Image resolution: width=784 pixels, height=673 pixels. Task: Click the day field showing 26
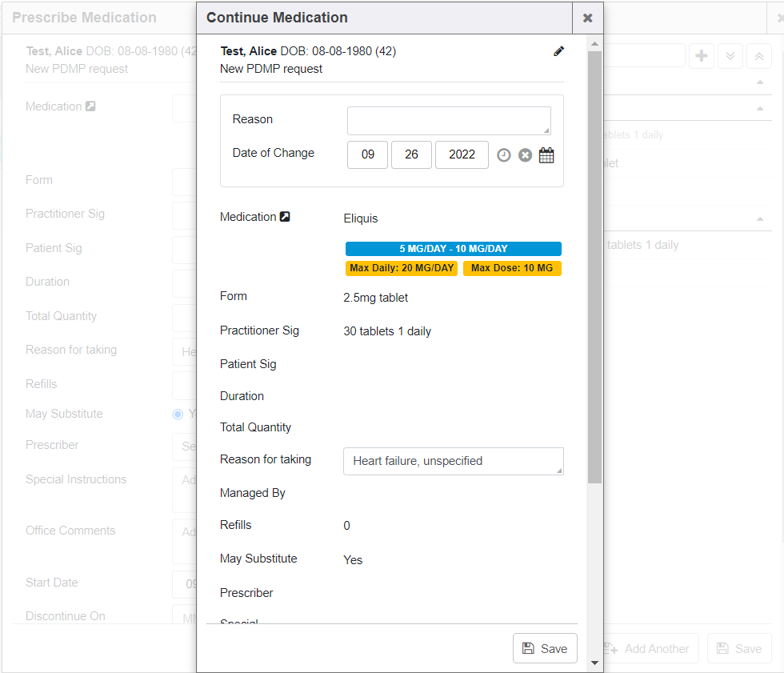[412, 155]
